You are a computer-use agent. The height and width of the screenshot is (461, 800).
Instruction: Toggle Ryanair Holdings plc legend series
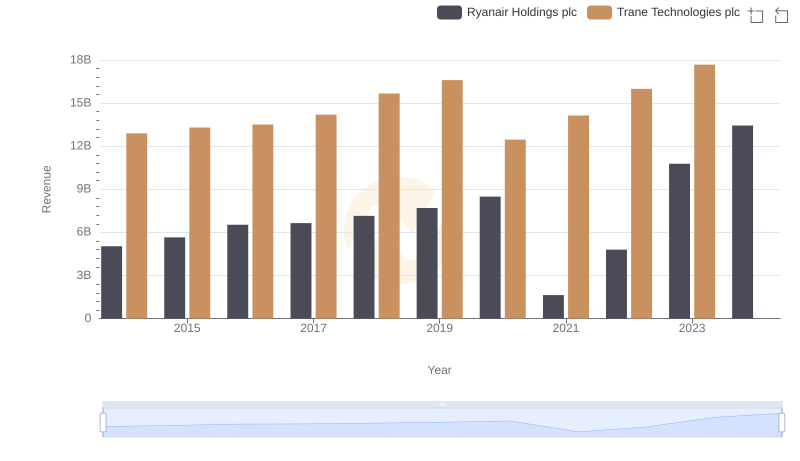point(507,12)
